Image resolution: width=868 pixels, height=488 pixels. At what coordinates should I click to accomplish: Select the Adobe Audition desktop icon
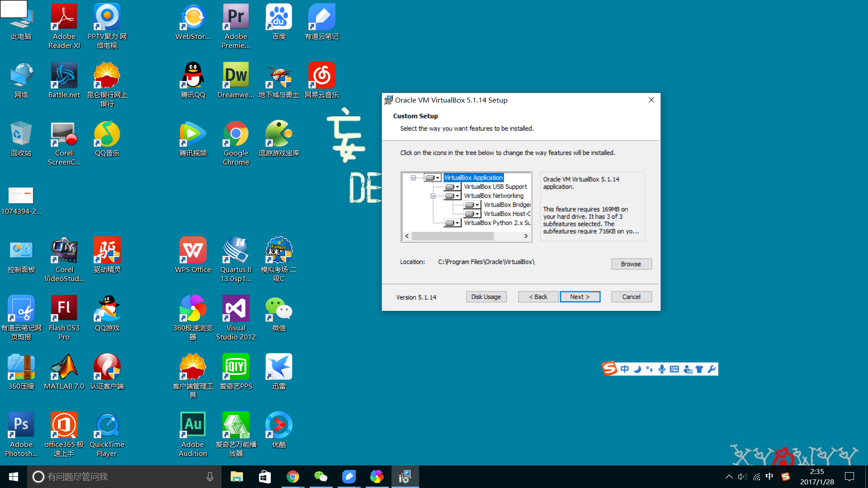click(x=193, y=435)
